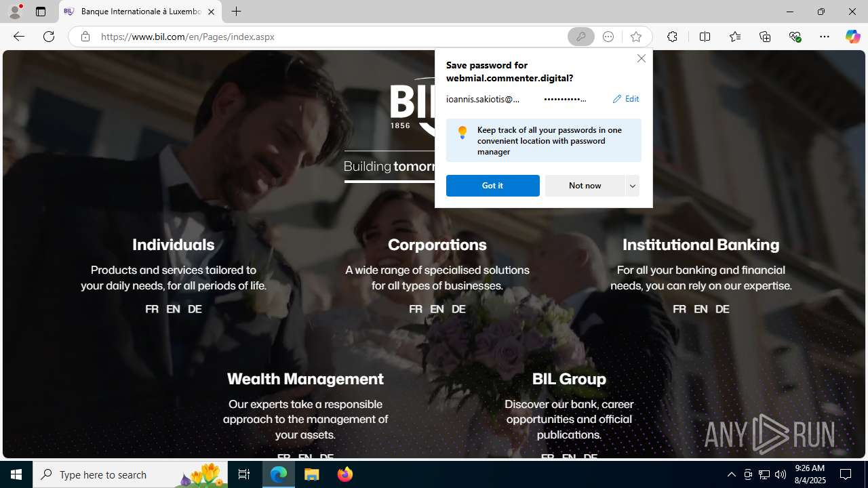Open the Favorites list
The image size is (868, 488).
(734, 37)
